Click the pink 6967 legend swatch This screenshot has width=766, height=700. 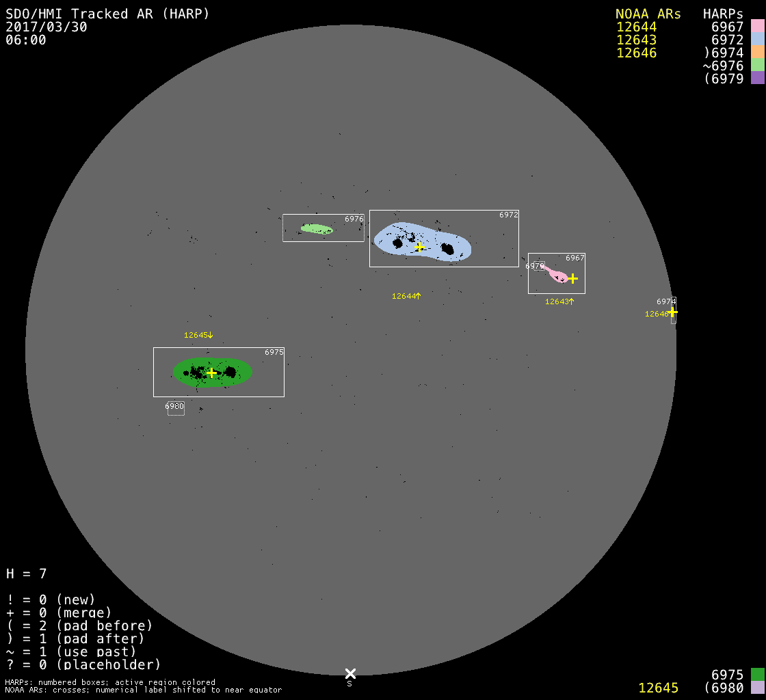[757, 27]
